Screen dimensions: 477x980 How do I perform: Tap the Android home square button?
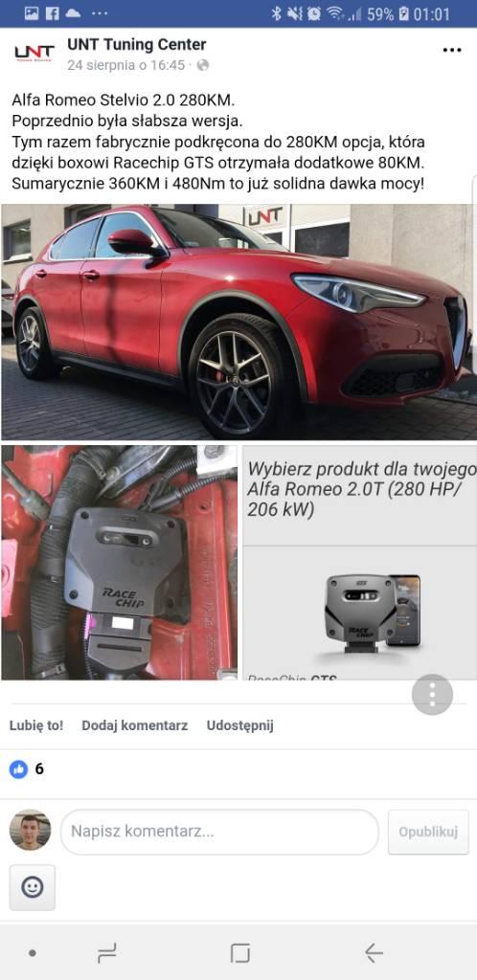[x=240, y=953]
